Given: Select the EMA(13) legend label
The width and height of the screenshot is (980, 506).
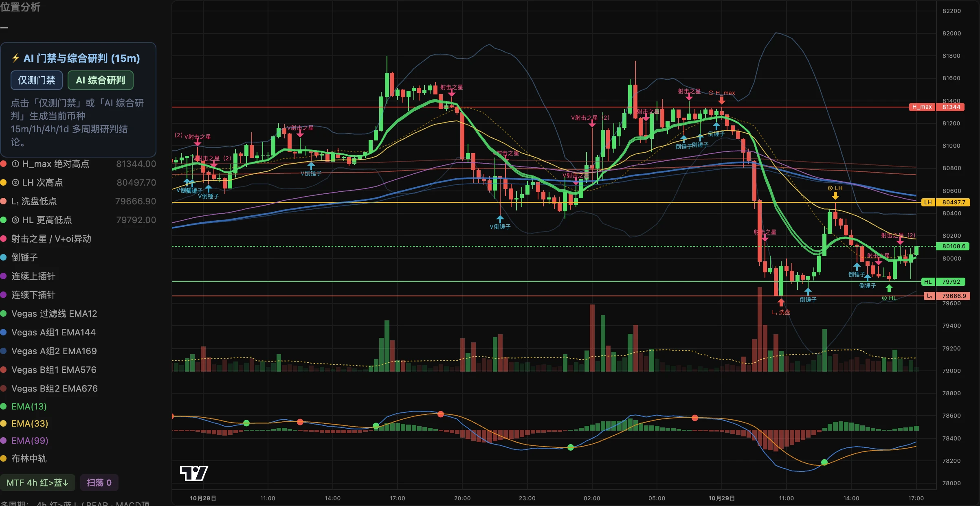Looking at the screenshot, I should click(29, 407).
